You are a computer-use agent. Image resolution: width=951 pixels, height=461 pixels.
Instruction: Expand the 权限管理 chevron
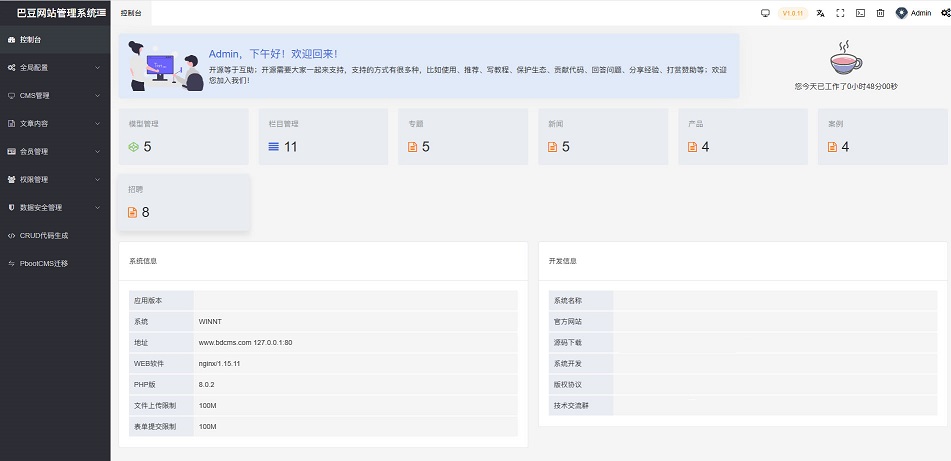coord(98,180)
